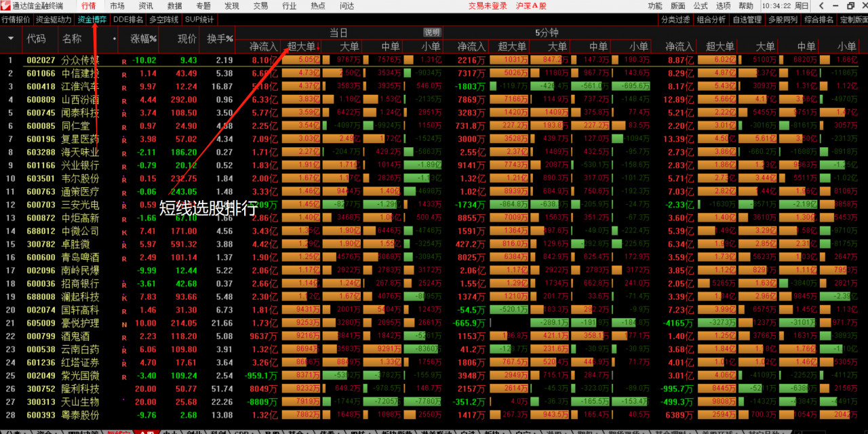868x434 pixels.
Task: Switch to the DDE排名 tab
Action: coord(128,20)
